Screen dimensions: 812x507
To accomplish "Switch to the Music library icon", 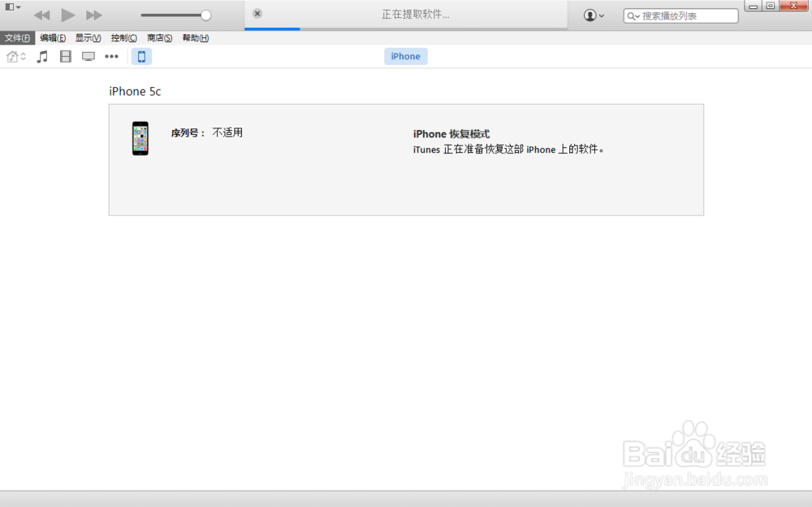I will coord(42,57).
